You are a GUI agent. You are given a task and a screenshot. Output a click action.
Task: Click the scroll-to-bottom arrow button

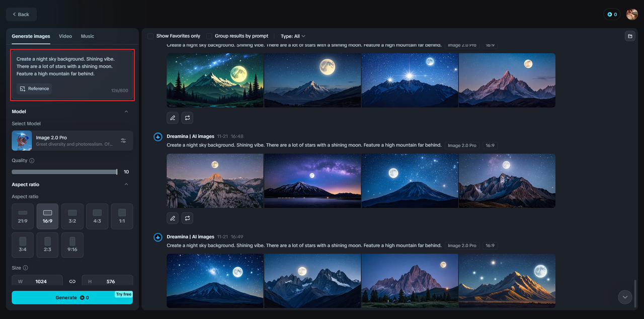click(625, 297)
